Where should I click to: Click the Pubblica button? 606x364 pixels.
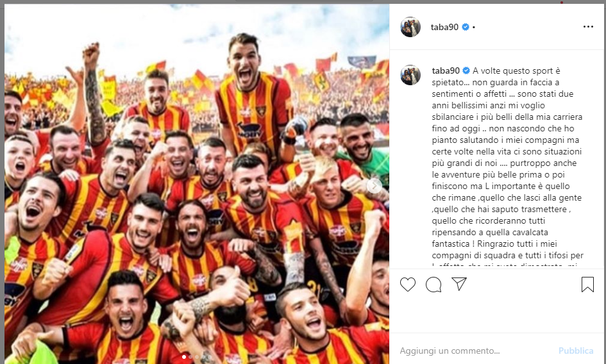point(576,351)
